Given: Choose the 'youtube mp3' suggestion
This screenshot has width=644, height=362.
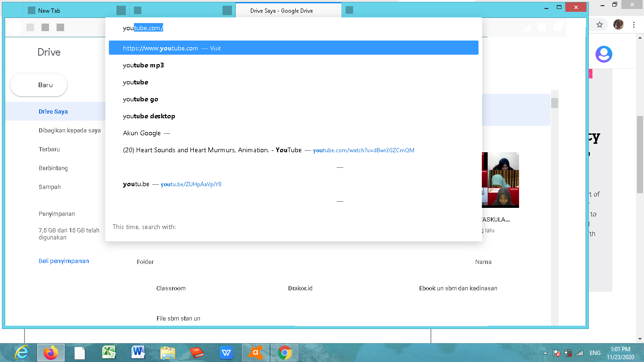Looking at the screenshot, I should (x=293, y=65).
